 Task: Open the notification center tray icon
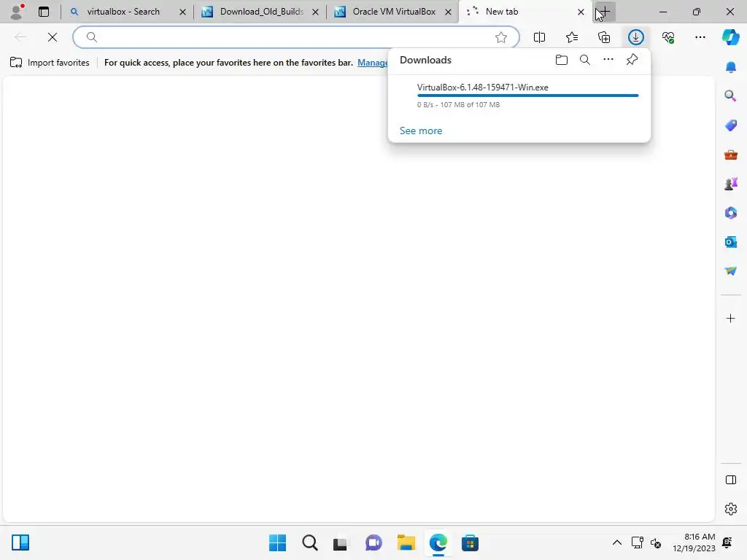coord(727,542)
